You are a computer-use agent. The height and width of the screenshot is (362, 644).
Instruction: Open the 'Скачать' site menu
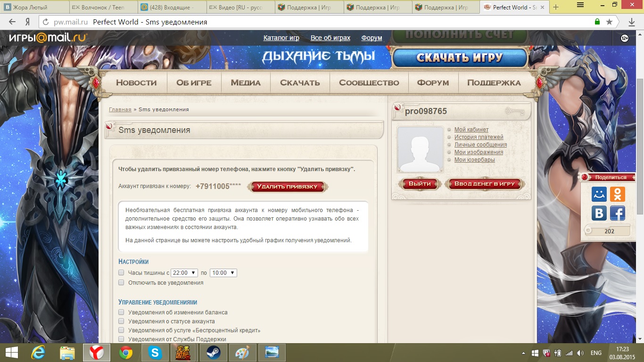300,82
